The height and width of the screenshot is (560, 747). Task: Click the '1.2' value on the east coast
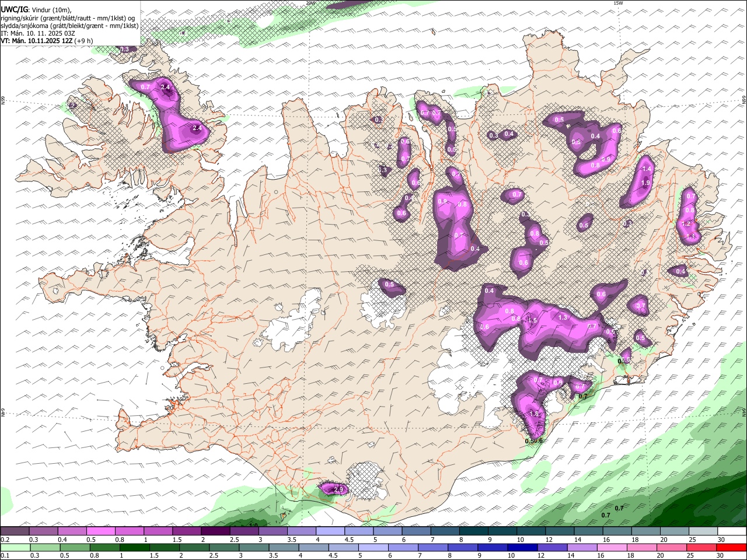pos(686,224)
